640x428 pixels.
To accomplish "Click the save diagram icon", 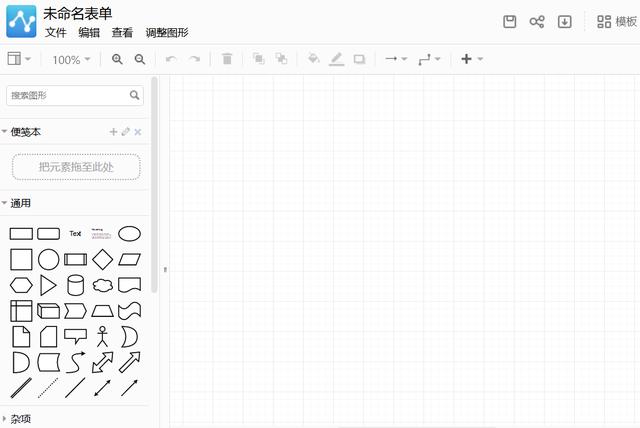I will [509, 21].
